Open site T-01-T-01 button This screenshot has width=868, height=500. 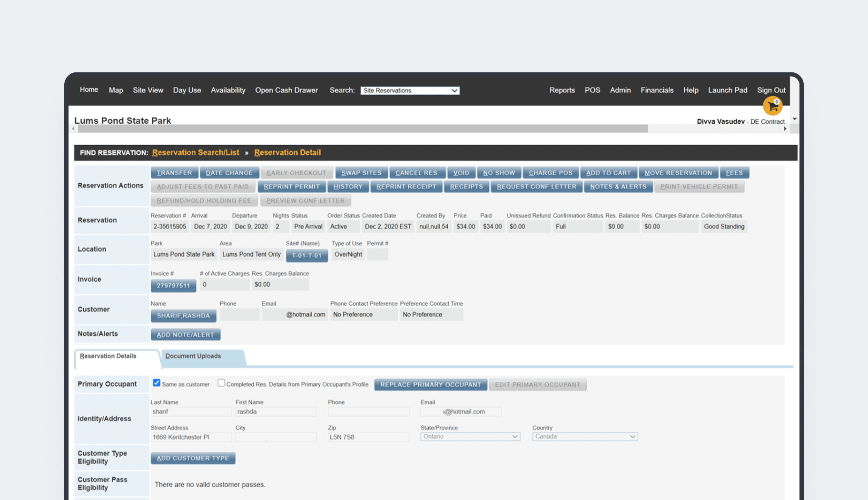[x=307, y=256]
